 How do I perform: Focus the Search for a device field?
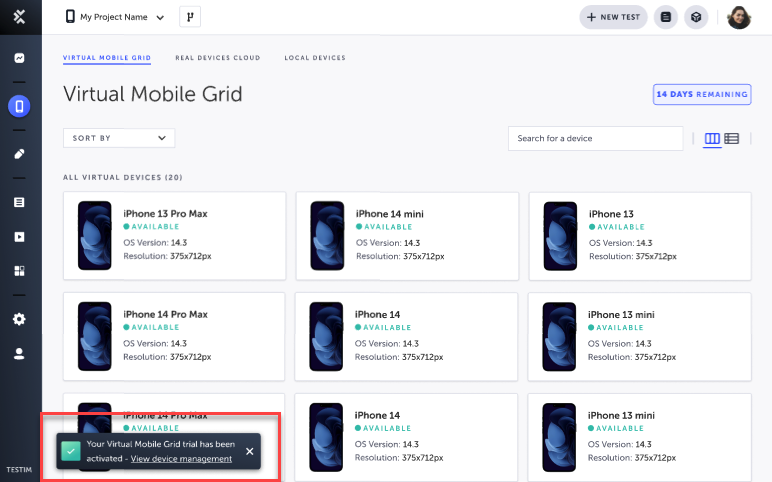[x=595, y=138]
